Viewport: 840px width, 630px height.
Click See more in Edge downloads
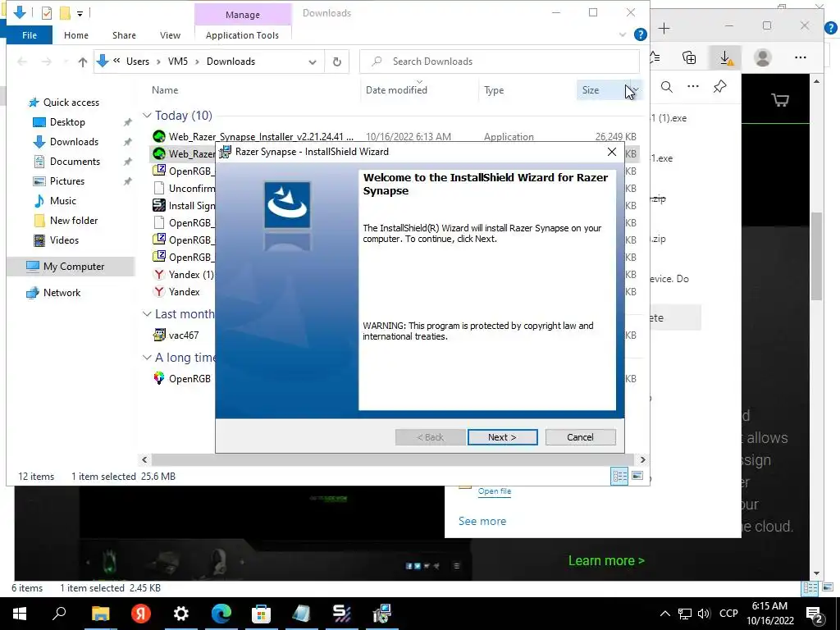482,521
